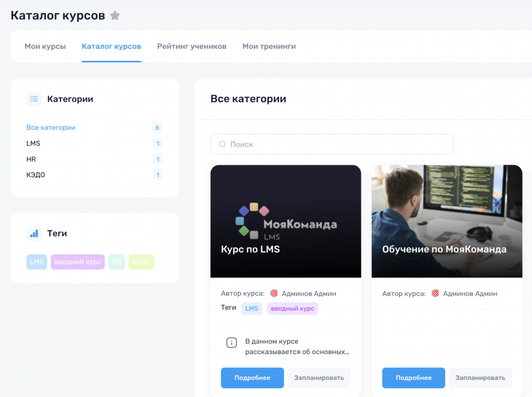The height and width of the screenshot is (397, 532).
Task: Click the favorite star next to Каталог курсов
Action: click(x=115, y=16)
